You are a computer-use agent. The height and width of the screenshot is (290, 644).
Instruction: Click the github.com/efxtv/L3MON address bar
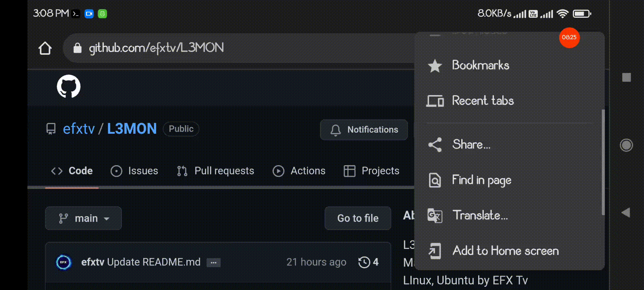click(x=238, y=48)
